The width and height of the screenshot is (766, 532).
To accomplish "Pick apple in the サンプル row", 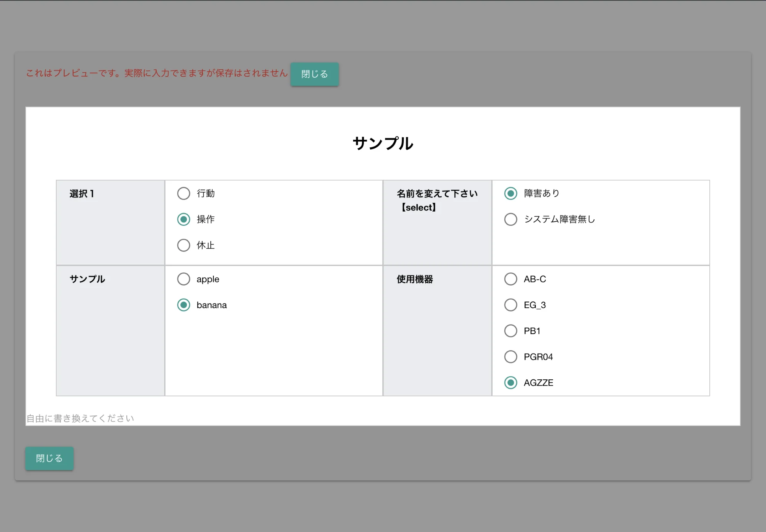I will coord(184,279).
